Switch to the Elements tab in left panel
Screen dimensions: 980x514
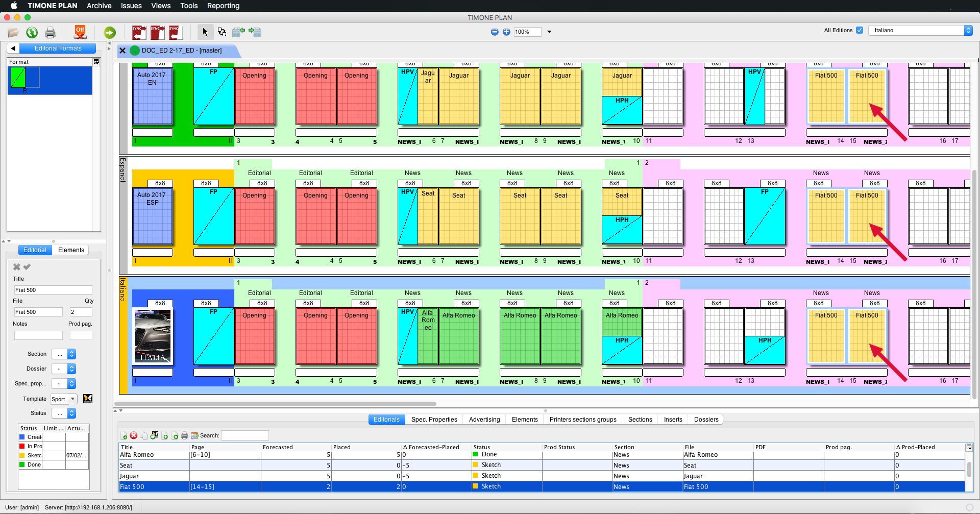[71, 250]
